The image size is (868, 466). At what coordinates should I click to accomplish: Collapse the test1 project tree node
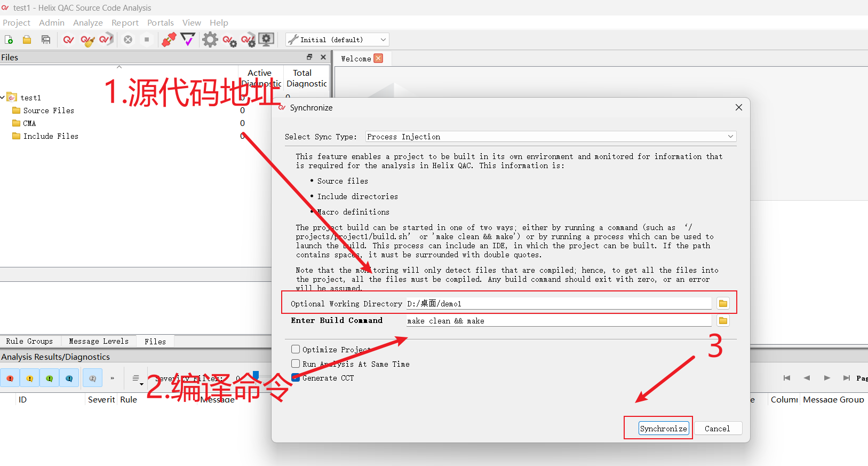click(3, 97)
